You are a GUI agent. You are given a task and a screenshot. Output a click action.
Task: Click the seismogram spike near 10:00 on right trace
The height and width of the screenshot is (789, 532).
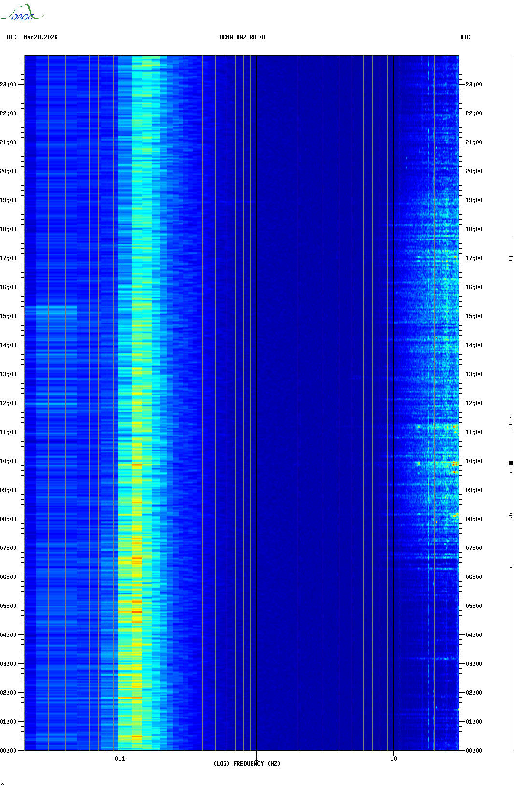[511, 463]
